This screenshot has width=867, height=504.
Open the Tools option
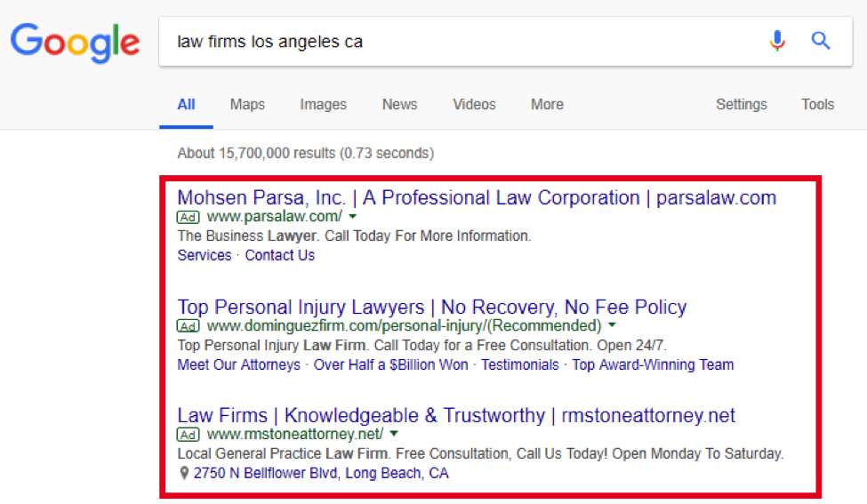click(818, 105)
